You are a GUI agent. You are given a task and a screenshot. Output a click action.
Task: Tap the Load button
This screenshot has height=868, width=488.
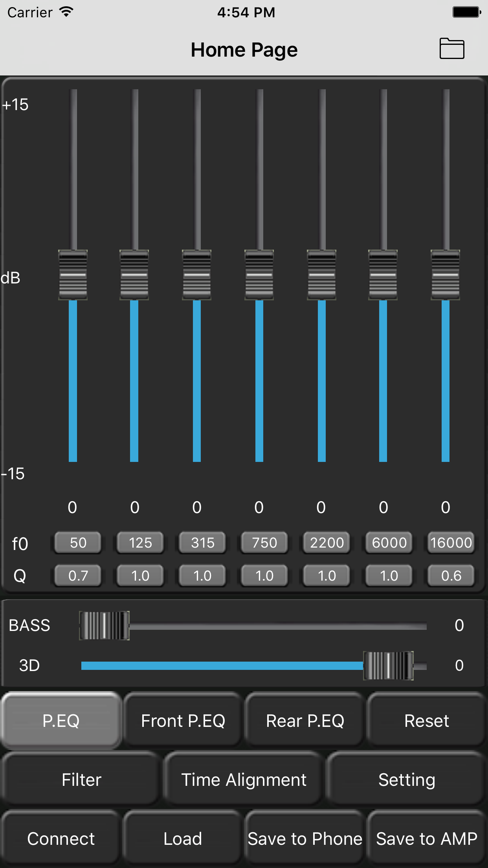click(x=183, y=839)
